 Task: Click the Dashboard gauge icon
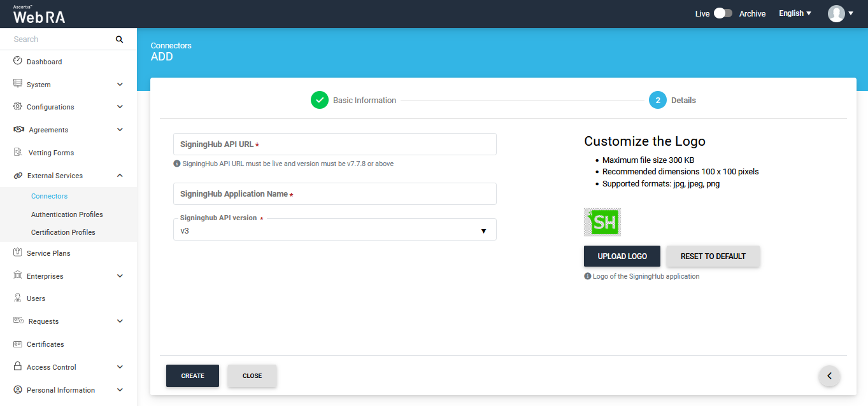click(x=18, y=61)
